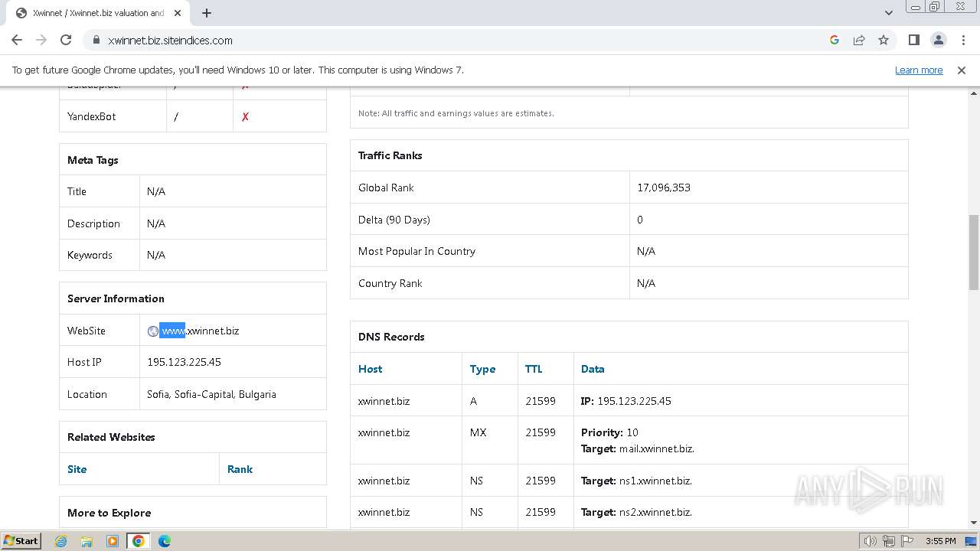The height and width of the screenshot is (551, 980).
Task: Open volume control in system tray
Action: [x=871, y=541]
